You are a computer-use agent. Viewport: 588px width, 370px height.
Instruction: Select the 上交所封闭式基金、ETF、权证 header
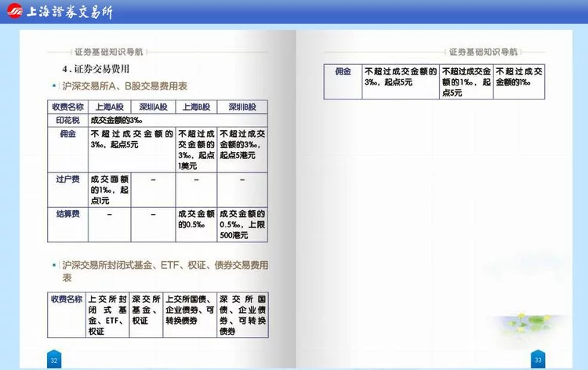pyautogui.click(x=107, y=315)
